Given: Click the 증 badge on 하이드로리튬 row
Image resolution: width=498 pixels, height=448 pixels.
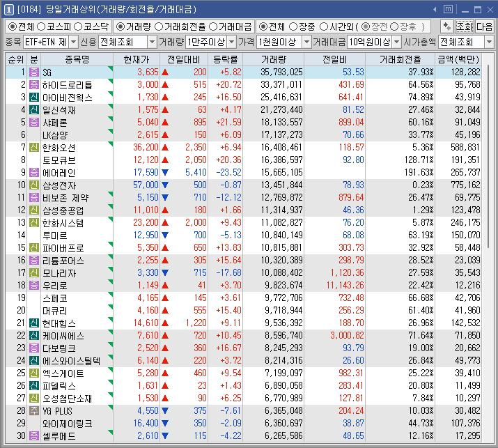Looking at the screenshot, I should coord(34,84).
